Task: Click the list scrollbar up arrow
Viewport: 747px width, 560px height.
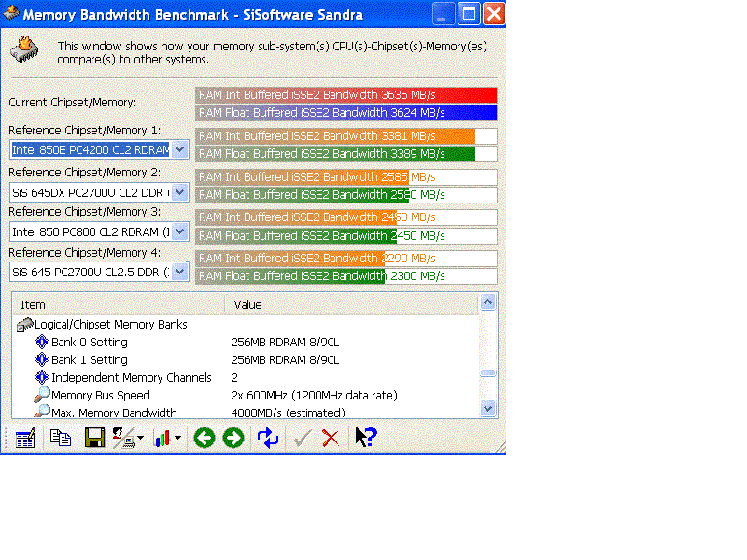Action: point(487,301)
